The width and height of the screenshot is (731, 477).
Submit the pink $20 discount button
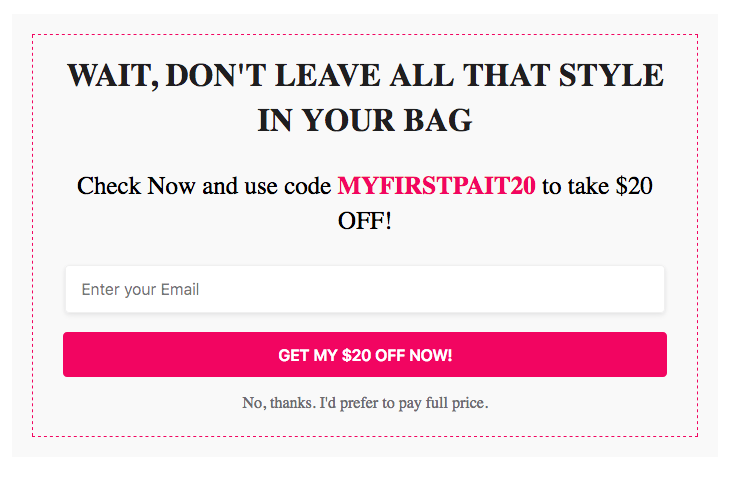click(x=365, y=354)
